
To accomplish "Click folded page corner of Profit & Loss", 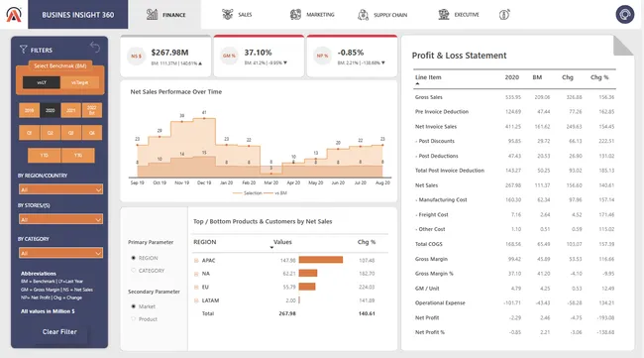I will click(x=623, y=46).
